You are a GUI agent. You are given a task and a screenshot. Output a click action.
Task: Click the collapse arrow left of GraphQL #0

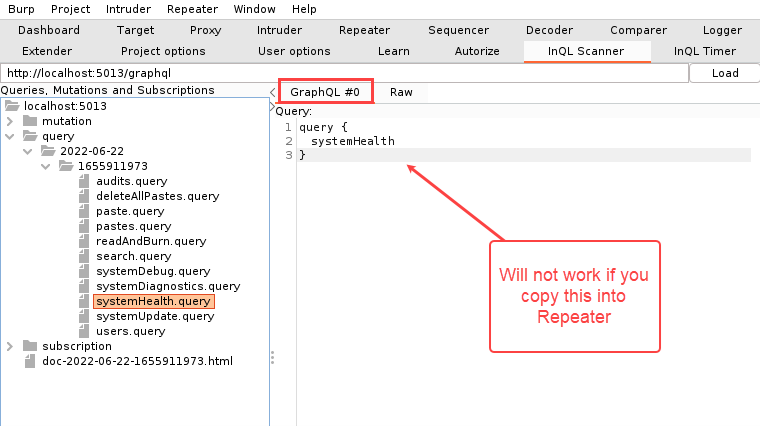point(273,93)
